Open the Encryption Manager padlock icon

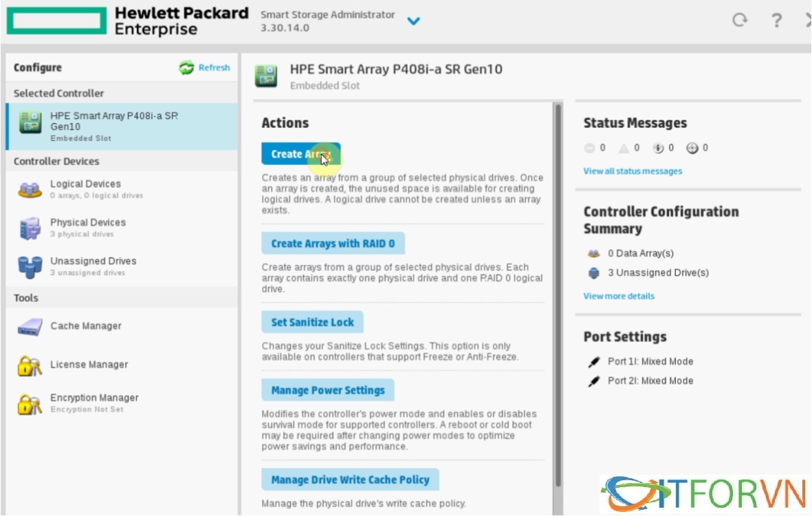[30, 403]
